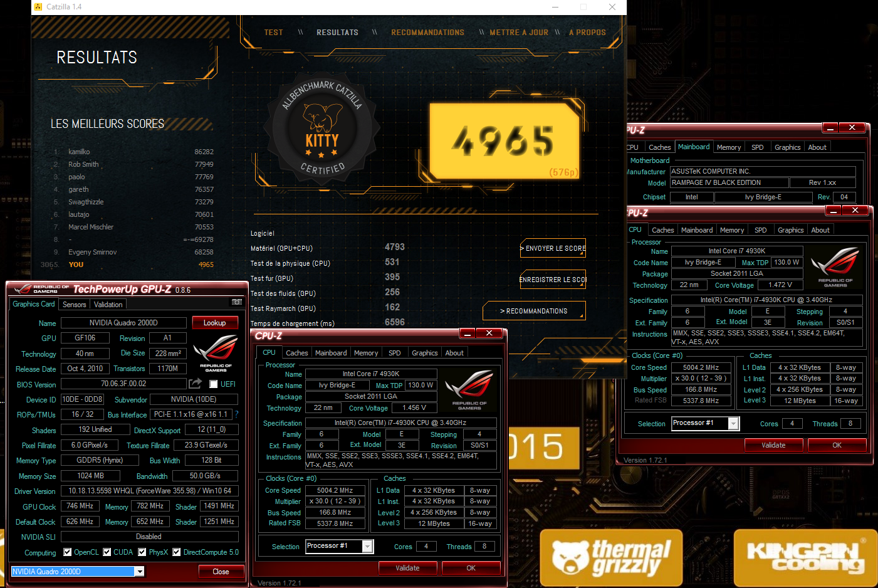Click the Catzilla app icon in title bar
This screenshot has width=878, height=588.
[x=38, y=7]
